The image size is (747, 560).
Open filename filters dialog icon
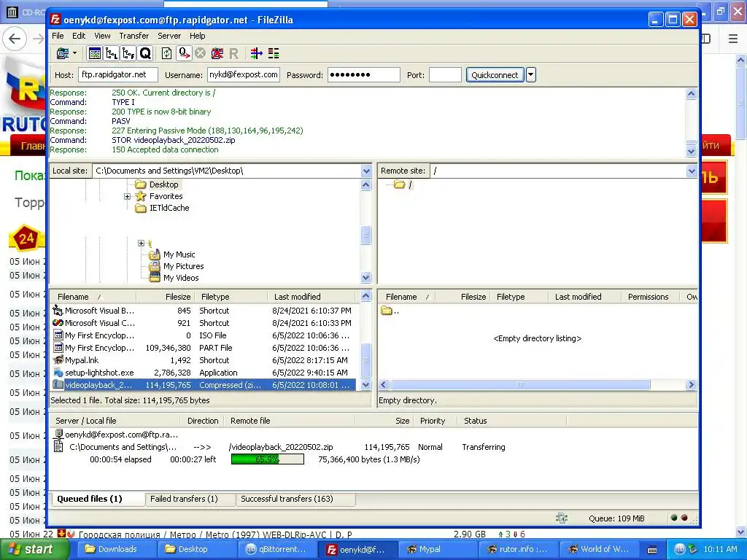pos(257,53)
